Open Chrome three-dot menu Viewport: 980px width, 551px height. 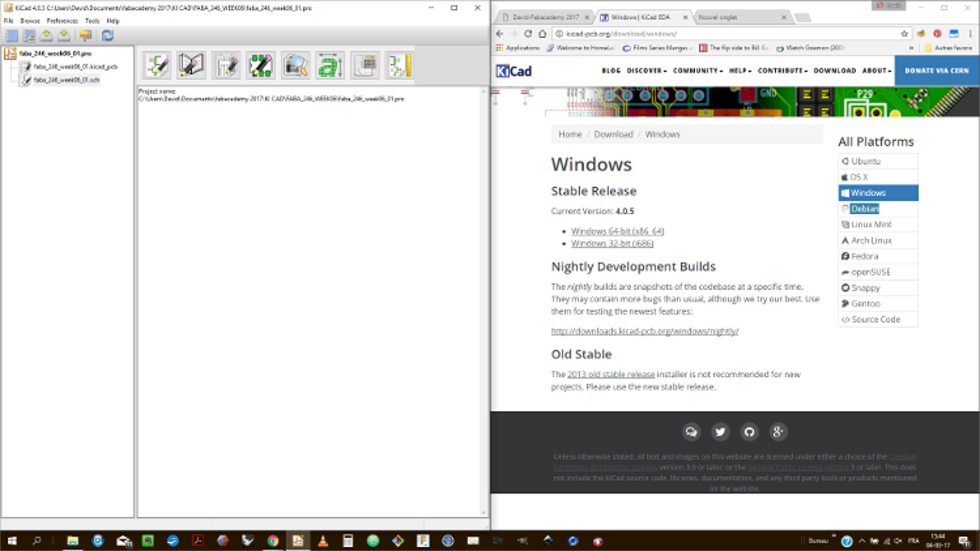(x=970, y=34)
